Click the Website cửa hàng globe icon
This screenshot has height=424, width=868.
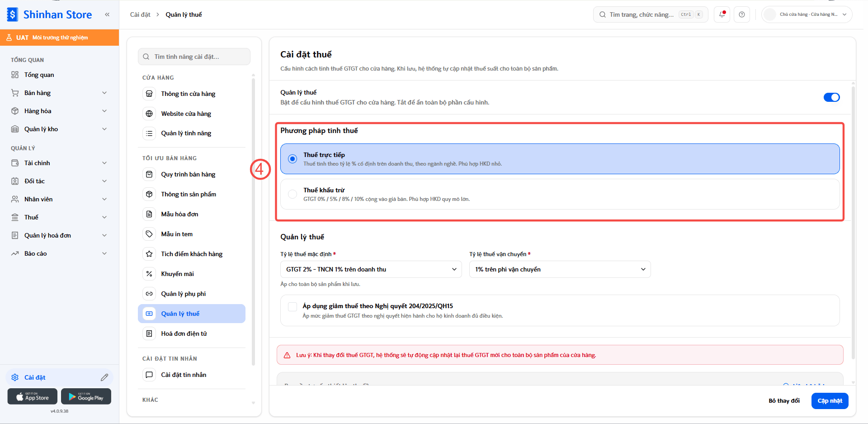pyautogui.click(x=149, y=114)
